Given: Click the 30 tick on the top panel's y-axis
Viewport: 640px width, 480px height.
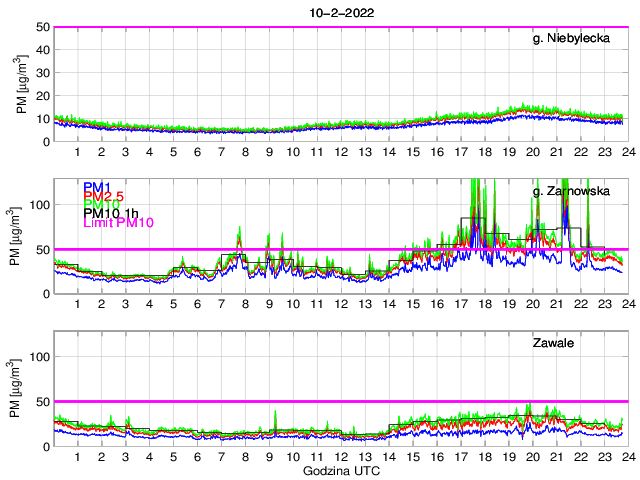Looking at the screenshot, I should (x=42, y=73).
